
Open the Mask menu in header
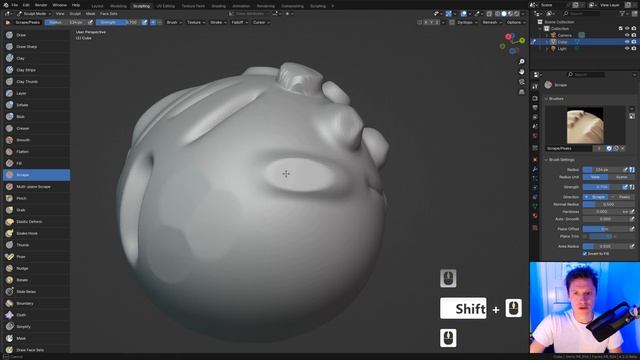click(x=91, y=13)
